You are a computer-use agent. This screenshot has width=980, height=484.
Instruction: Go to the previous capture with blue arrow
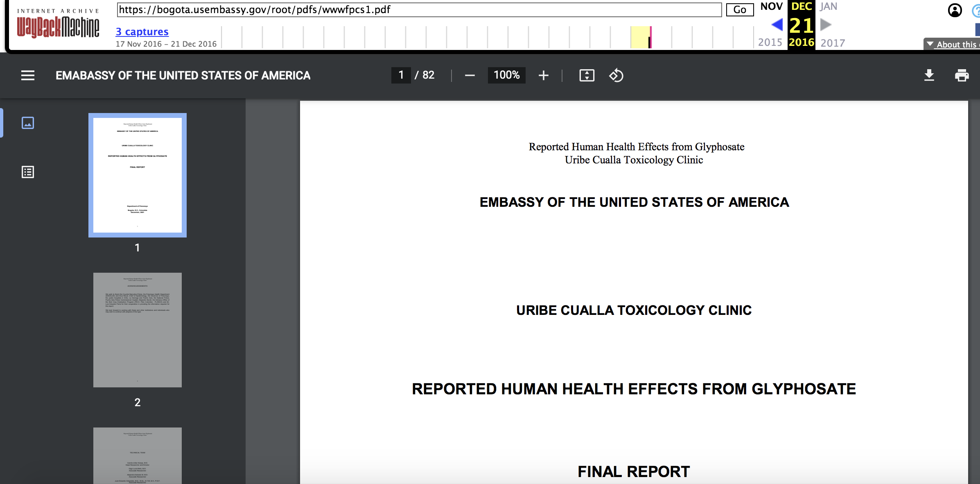click(x=777, y=25)
